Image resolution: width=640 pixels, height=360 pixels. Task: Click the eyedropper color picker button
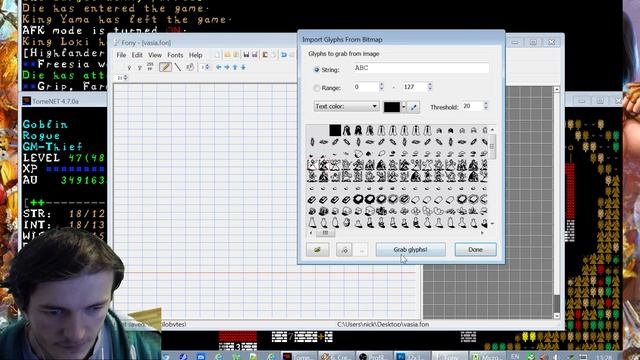pyautogui.click(x=413, y=107)
